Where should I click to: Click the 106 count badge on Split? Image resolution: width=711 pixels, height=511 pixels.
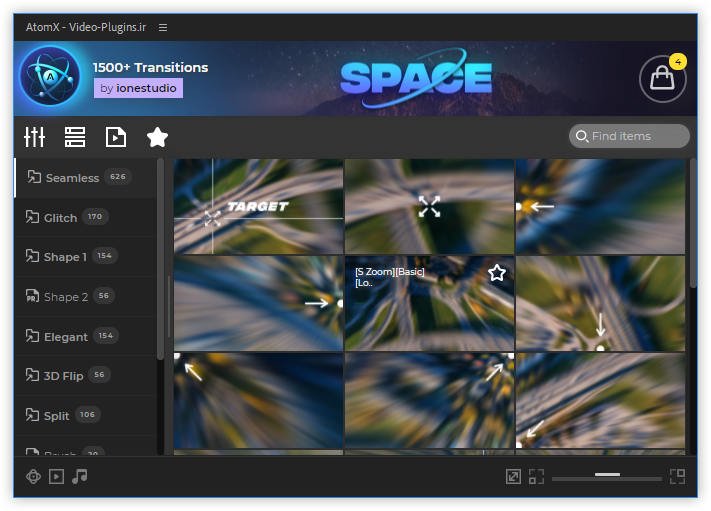[x=88, y=414]
